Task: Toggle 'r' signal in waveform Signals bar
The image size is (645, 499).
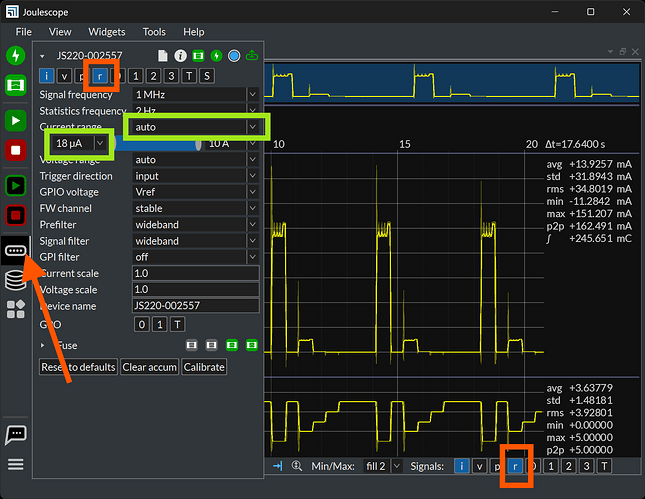Action: tap(515, 466)
